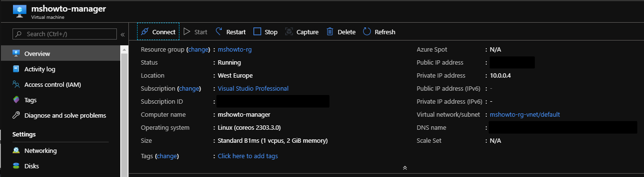Viewport: 644px width, 177px height.
Task: Click the Capture icon
Action: (x=289, y=32)
